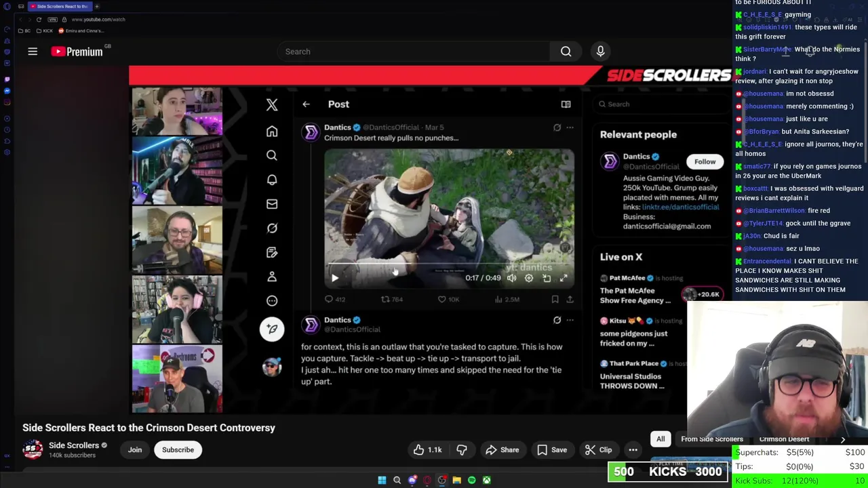Open X Messages envelope icon
This screenshot has height=488, width=868.
(x=272, y=204)
